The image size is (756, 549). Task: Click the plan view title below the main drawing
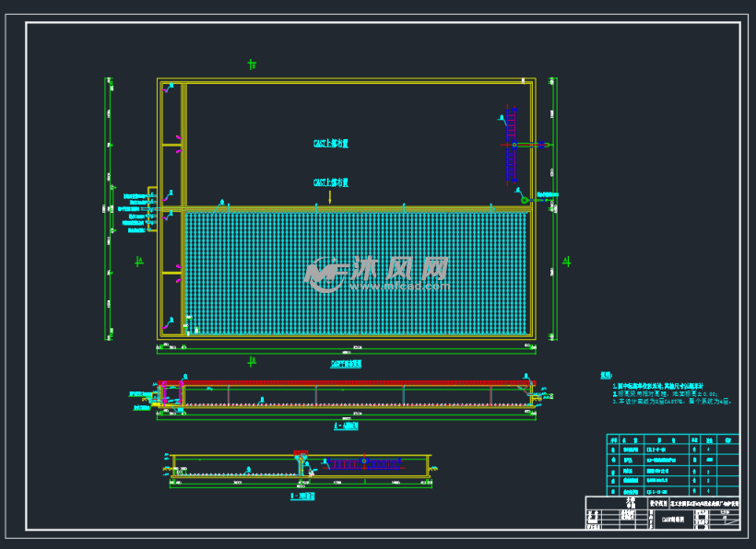coord(346,365)
